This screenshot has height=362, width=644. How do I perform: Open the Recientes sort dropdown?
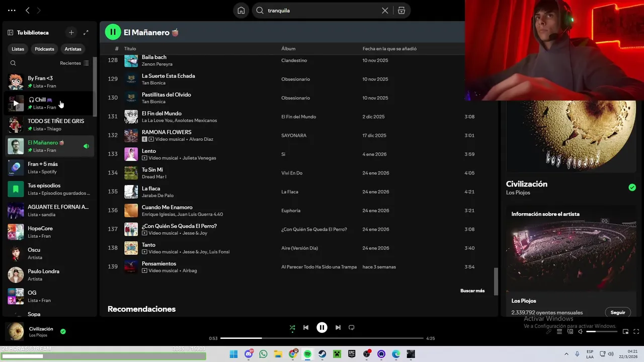74,63
